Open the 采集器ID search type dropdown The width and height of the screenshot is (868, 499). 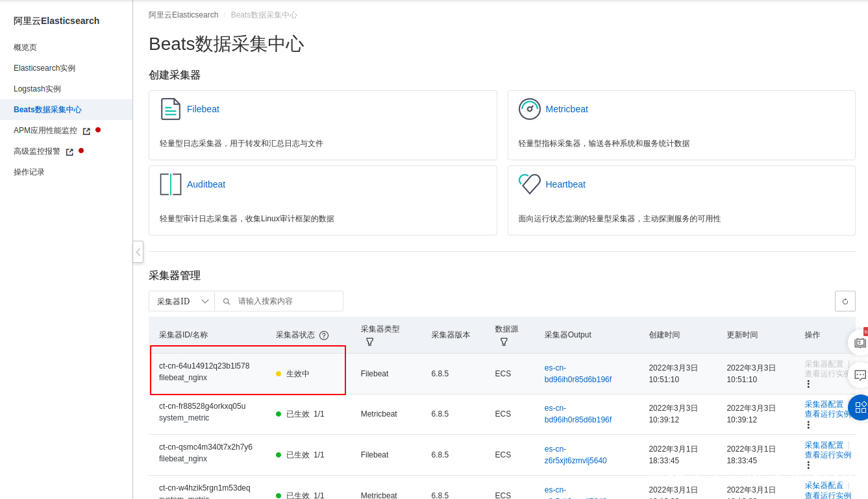coord(182,301)
